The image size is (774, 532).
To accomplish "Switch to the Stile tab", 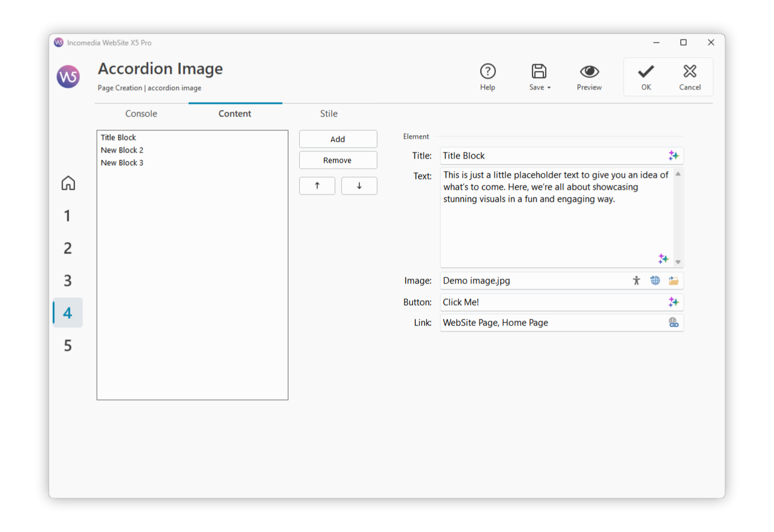I will [x=329, y=113].
